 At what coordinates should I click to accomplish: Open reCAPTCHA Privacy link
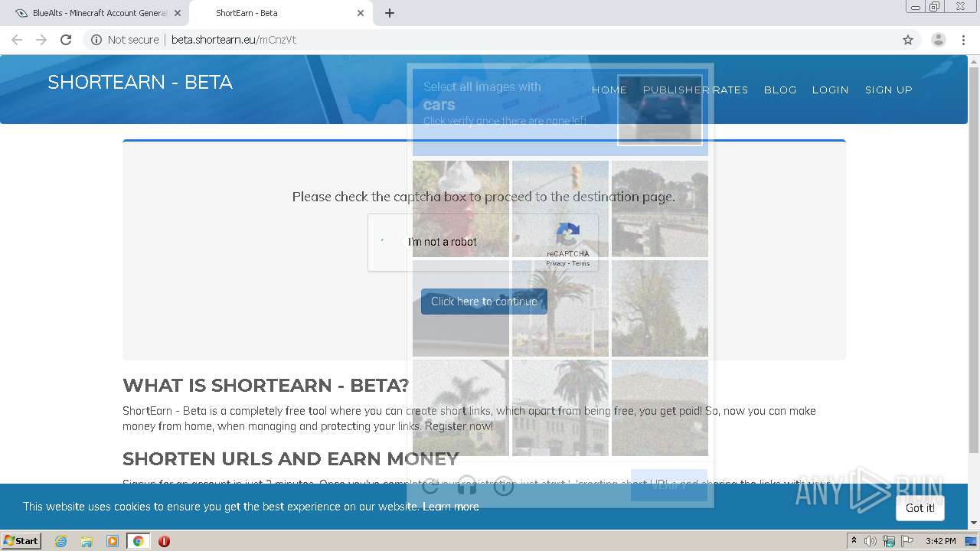556,263
